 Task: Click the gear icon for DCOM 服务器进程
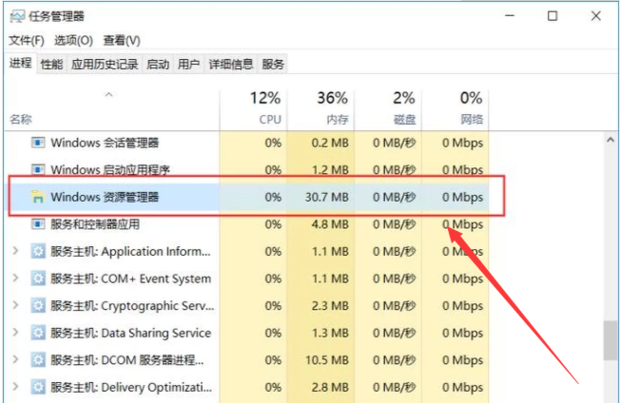point(38,360)
